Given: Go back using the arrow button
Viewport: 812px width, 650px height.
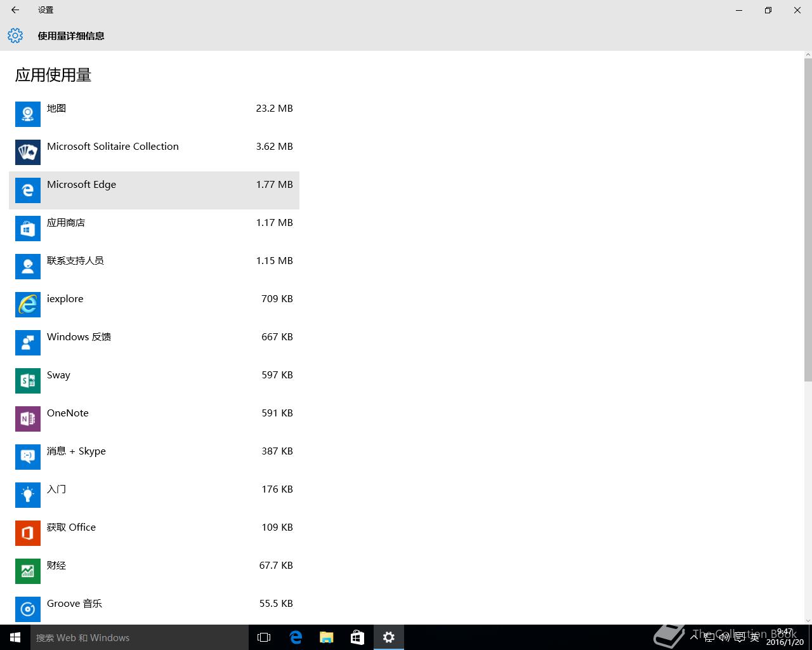Looking at the screenshot, I should pyautogui.click(x=15, y=10).
